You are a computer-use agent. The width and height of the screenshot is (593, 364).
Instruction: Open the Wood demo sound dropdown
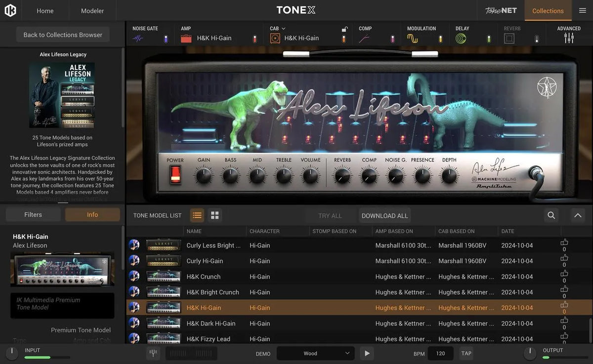click(x=315, y=353)
